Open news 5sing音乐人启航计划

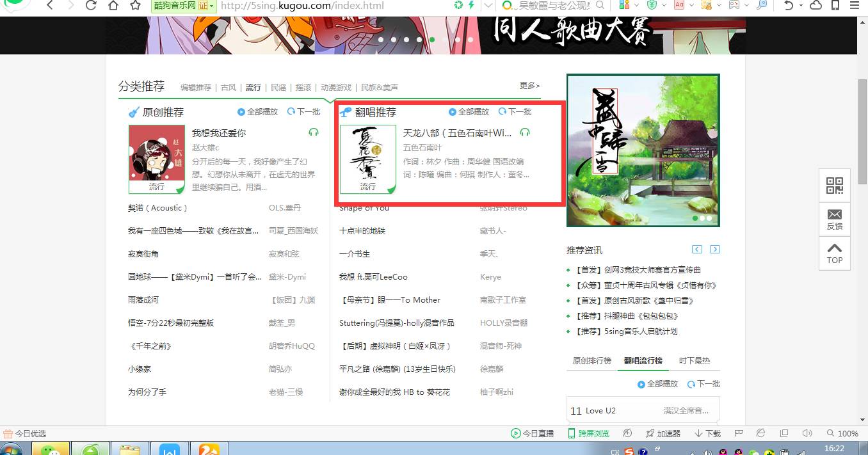pos(641,331)
